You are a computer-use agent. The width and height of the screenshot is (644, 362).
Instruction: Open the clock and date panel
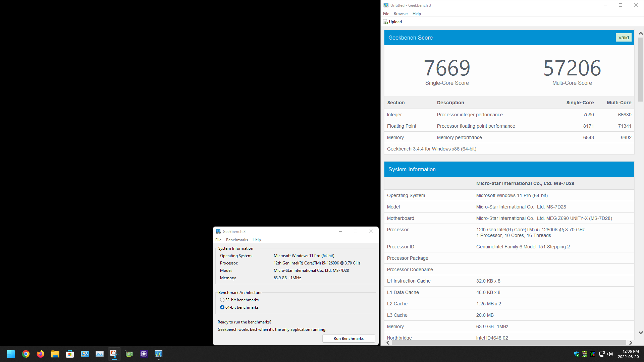628,354
